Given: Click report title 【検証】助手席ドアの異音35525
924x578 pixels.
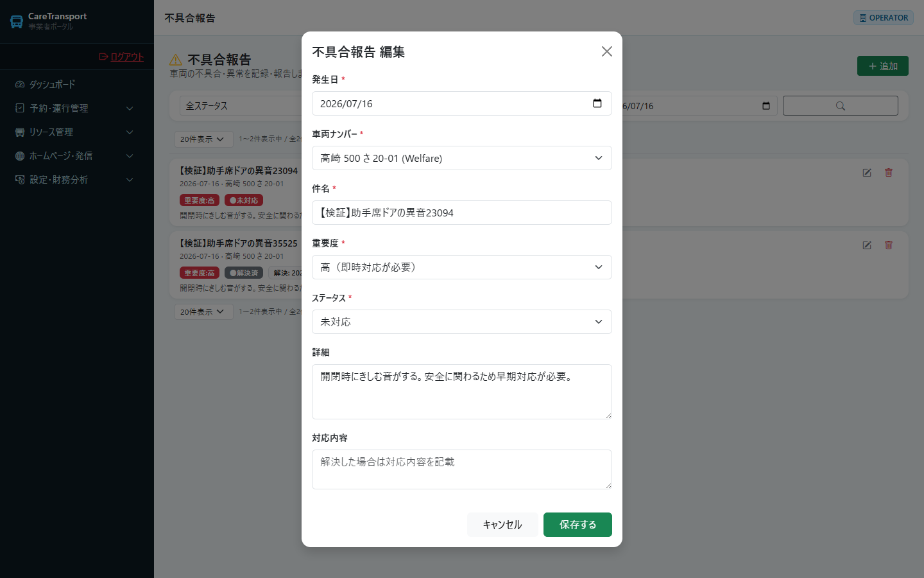Looking at the screenshot, I should click(x=239, y=243).
